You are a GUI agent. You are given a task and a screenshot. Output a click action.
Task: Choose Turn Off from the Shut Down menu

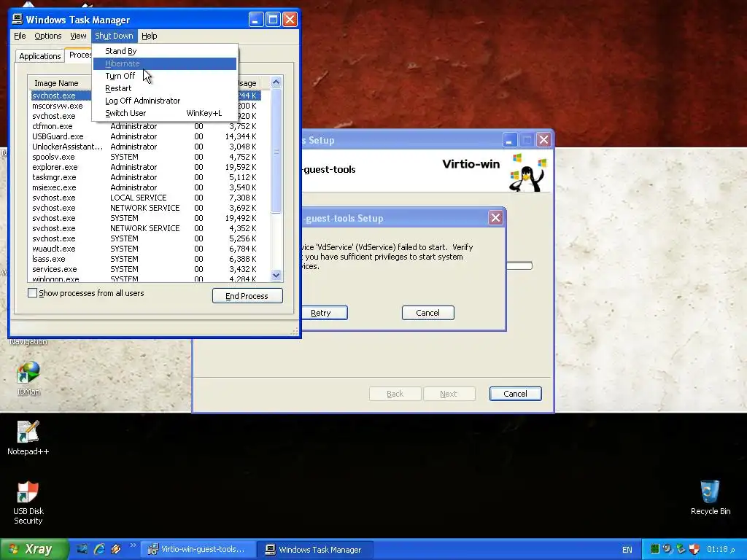(165, 76)
